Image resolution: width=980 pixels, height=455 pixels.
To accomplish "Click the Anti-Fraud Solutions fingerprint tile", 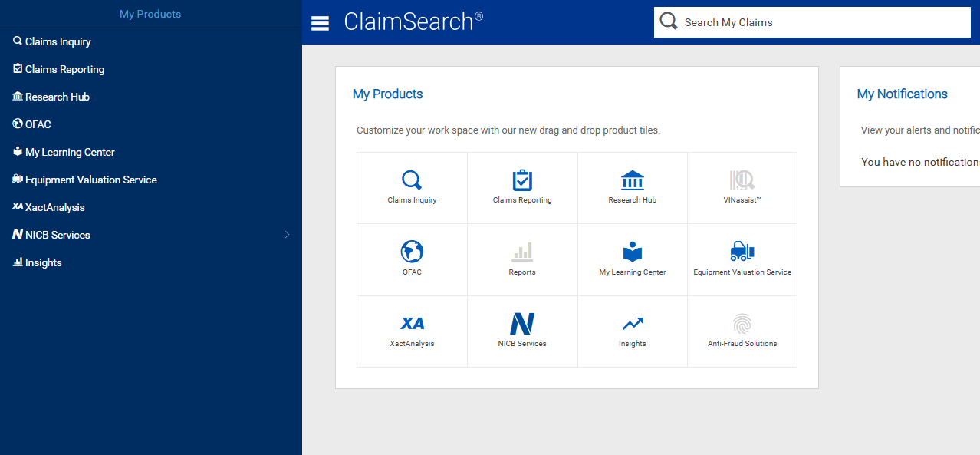I will (742, 323).
